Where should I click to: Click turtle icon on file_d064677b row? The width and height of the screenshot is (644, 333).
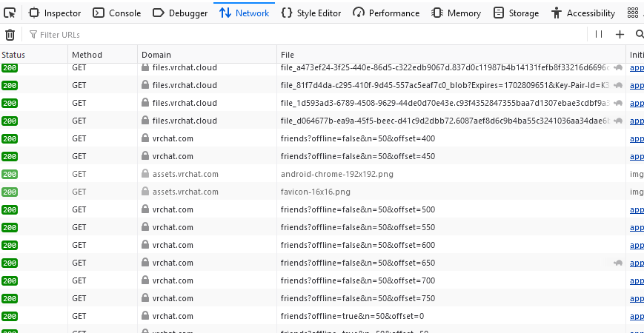618,121
